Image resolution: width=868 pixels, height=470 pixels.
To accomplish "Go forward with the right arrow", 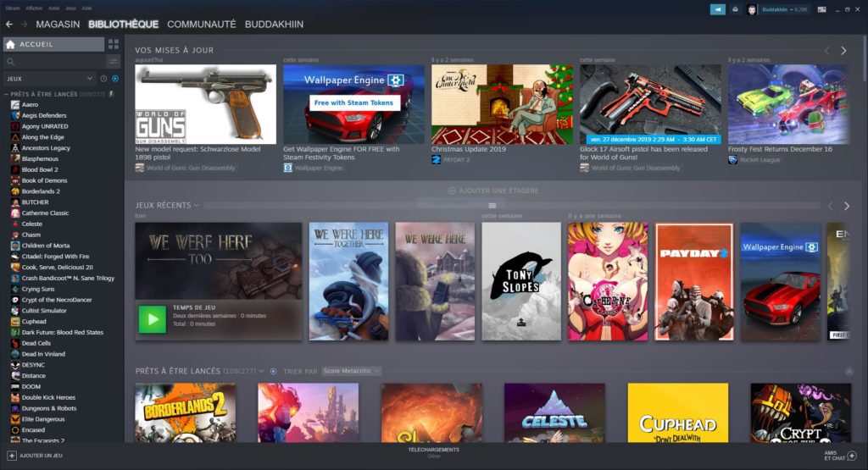I will tap(24, 25).
